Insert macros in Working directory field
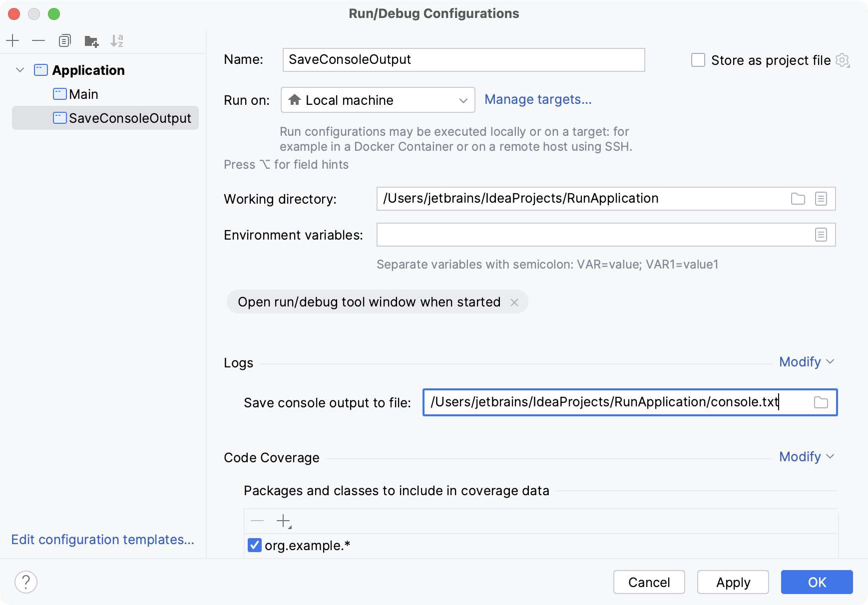 [x=821, y=199]
